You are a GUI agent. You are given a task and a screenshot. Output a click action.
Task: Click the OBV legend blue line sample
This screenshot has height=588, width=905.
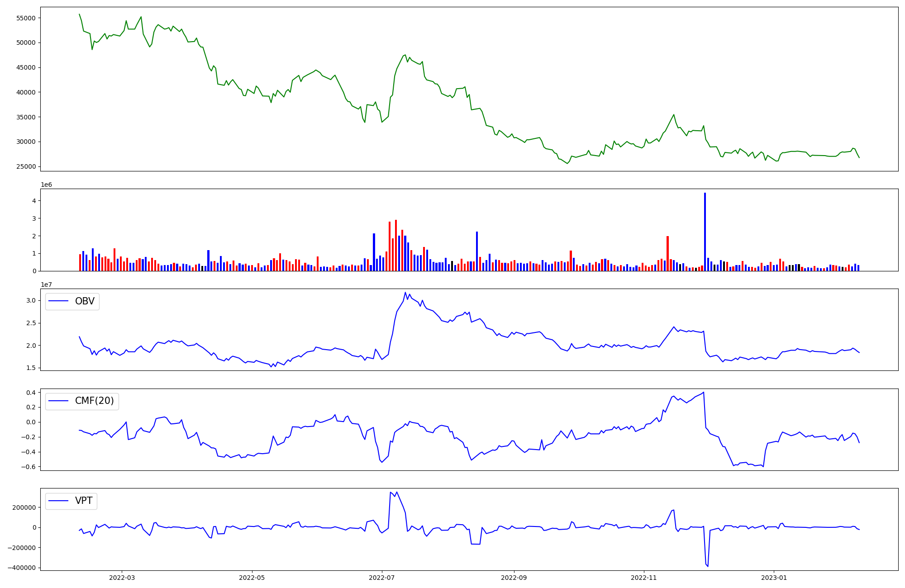tap(58, 301)
